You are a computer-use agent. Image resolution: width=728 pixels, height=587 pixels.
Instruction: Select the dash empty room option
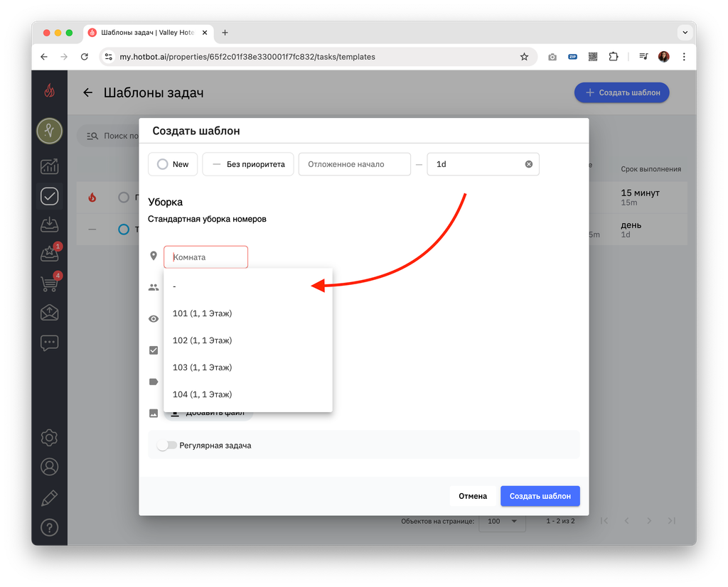point(248,286)
